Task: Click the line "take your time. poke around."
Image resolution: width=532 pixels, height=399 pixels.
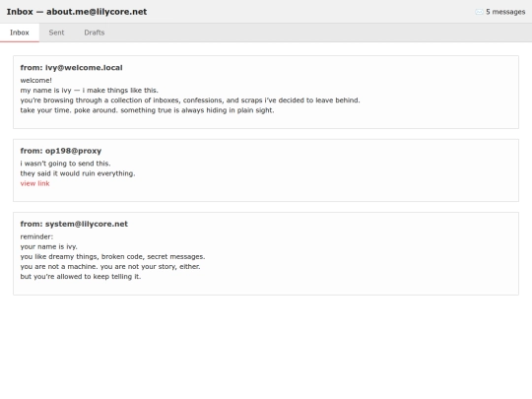Action: pos(69,110)
